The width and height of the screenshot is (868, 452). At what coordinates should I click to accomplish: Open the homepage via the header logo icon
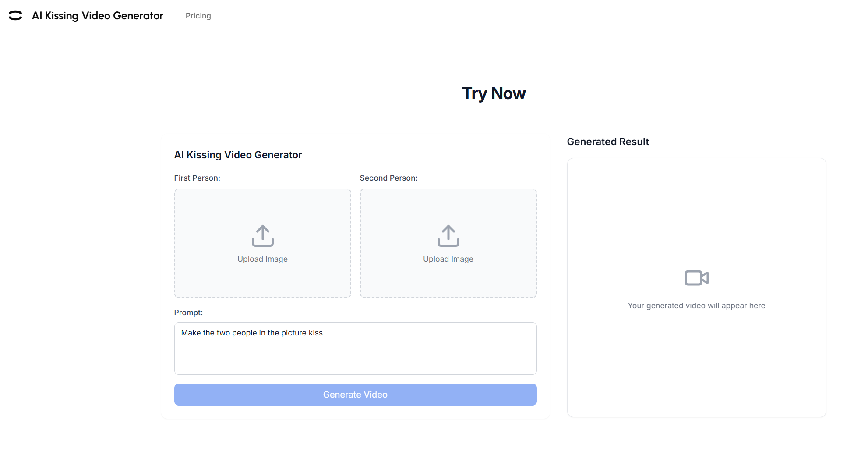[16, 15]
